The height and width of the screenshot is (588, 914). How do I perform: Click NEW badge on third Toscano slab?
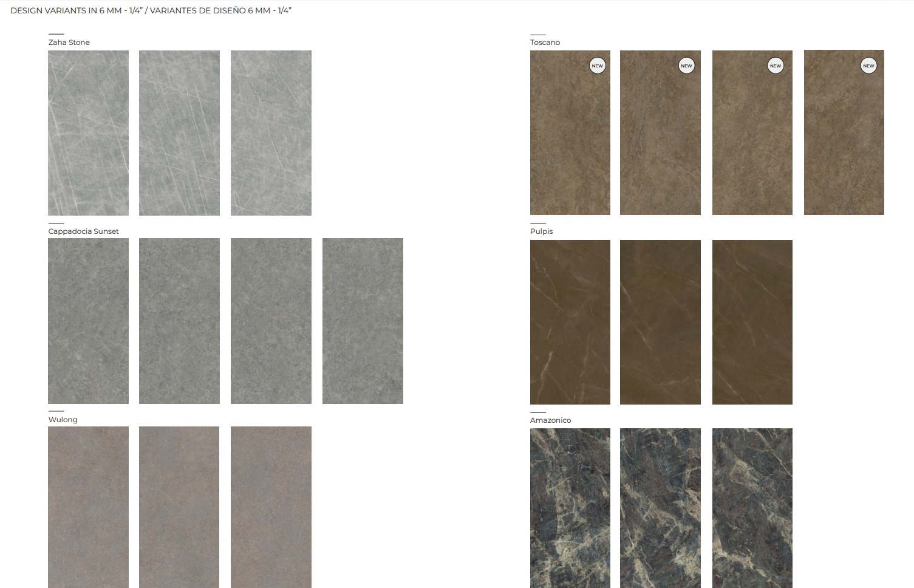tap(776, 66)
